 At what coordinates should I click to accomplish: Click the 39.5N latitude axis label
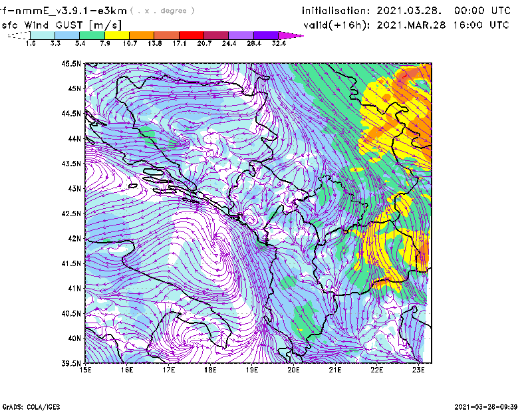(x=71, y=364)
